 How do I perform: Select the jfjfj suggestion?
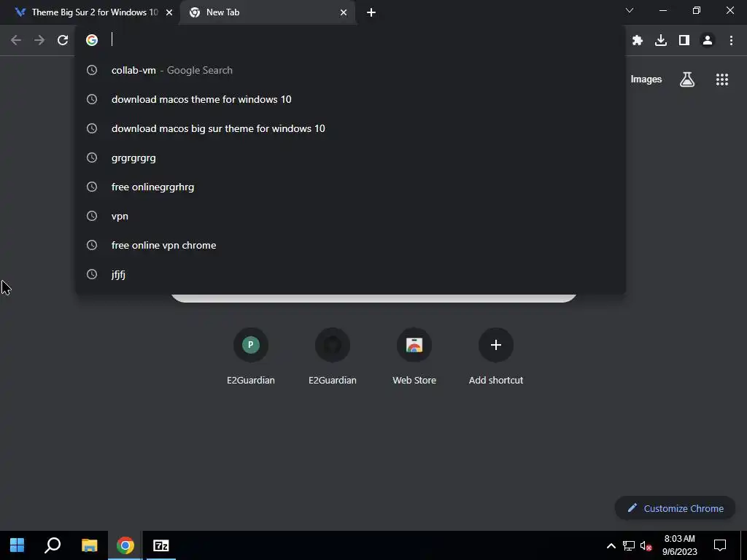pos(350,274)
